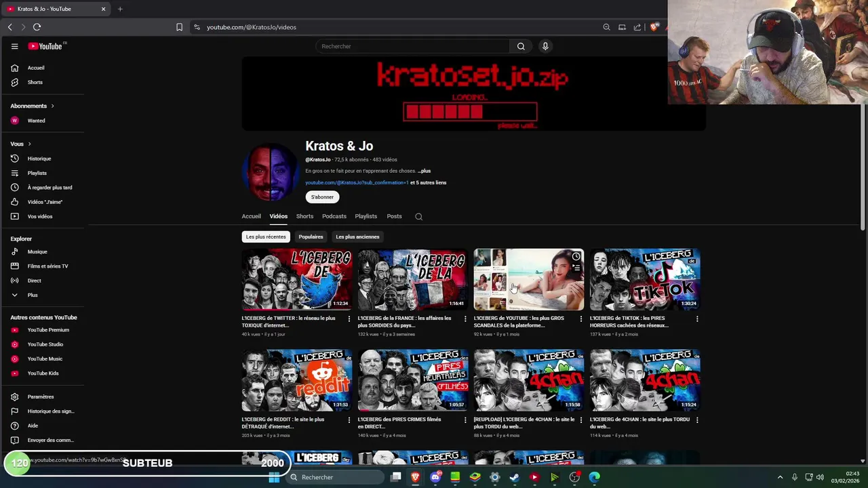Click the YouTube Rechercher search field

tap(412, 46)
